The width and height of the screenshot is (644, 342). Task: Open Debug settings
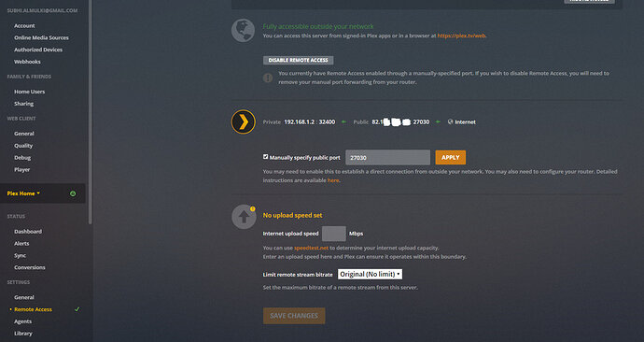point(22,157)
